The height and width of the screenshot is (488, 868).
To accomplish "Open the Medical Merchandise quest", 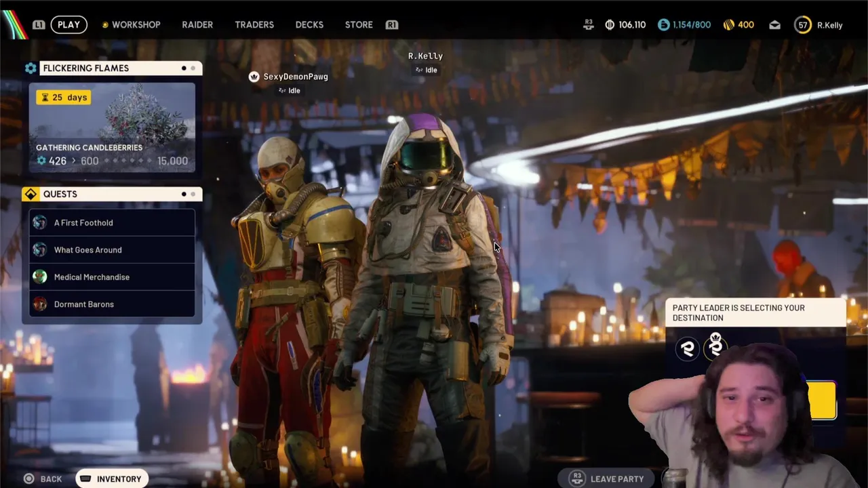I will coord(112,277).
